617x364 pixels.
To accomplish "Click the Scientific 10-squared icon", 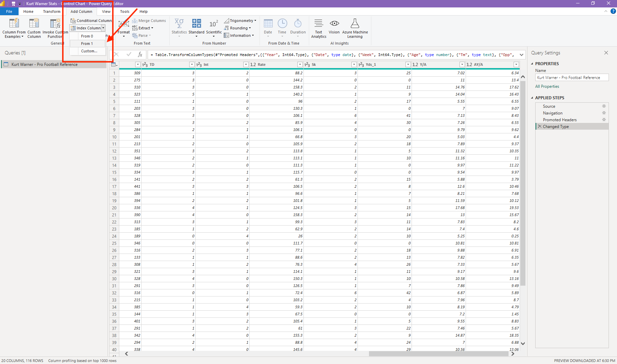I will pyautogui.click(x=214, y=23).
